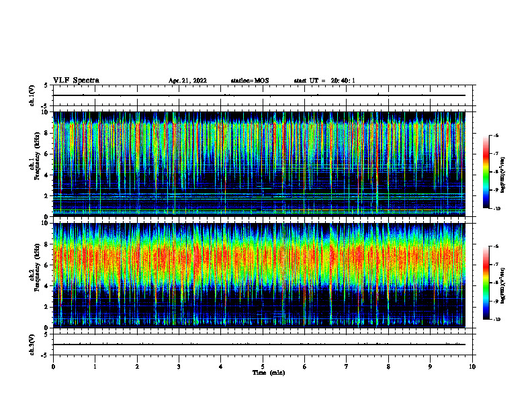Click the '-6' tick on upper colorbar
Viewport: 532px width, 411px height.
click(x=496, y=135)
